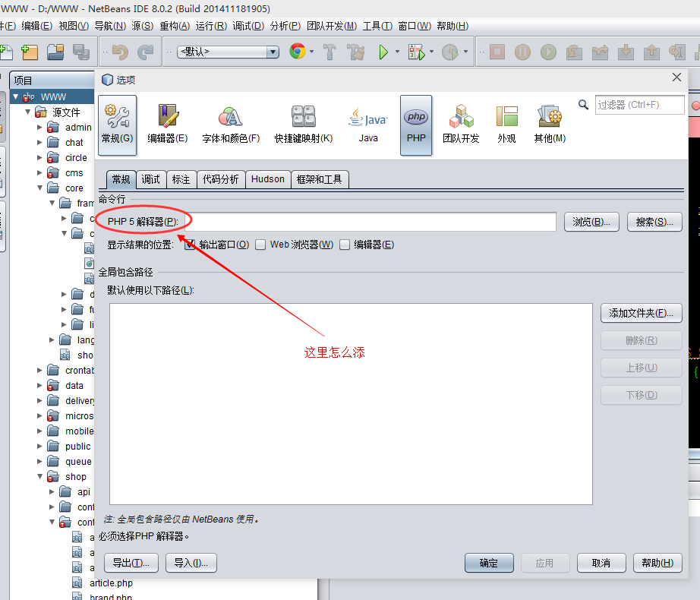Click the New Project toolbar icon
The image size is (700, 600).
click(30, 52)
